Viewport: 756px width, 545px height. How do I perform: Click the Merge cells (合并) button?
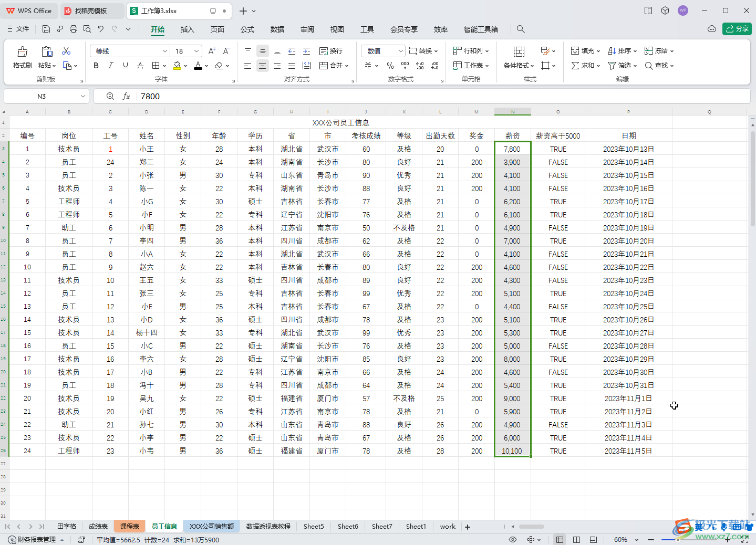[x=334, y=66]
